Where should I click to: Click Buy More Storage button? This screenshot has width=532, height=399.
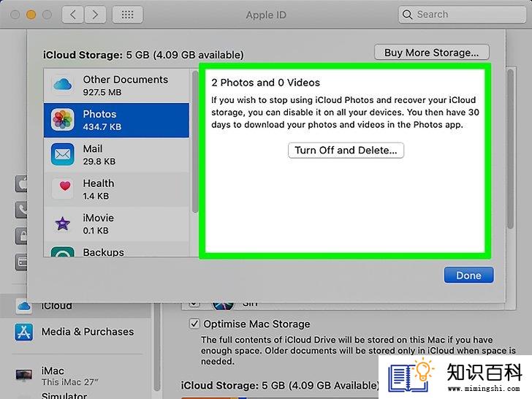tap(432, 53)
